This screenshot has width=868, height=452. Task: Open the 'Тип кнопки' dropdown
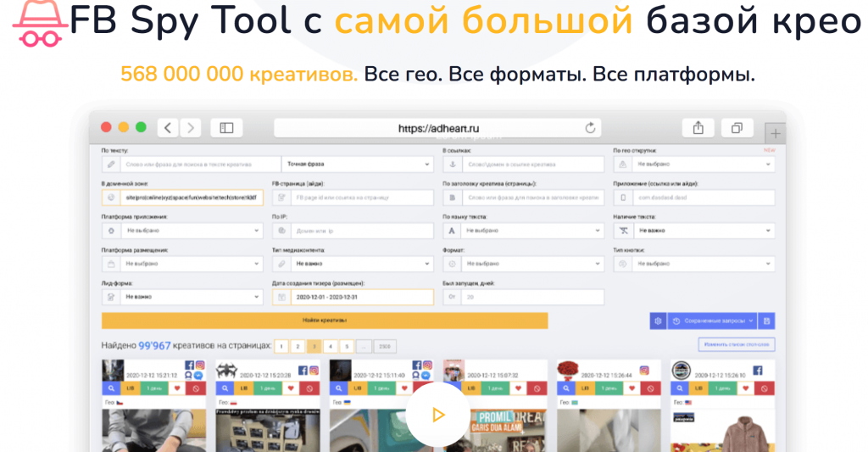point(693,264)
